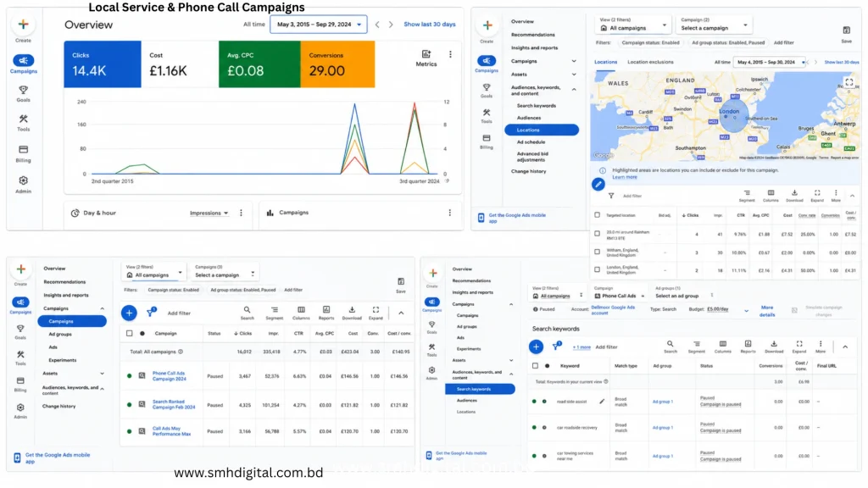Collapse Audiences, keywords, and content in Locations panel

point(574,90)
